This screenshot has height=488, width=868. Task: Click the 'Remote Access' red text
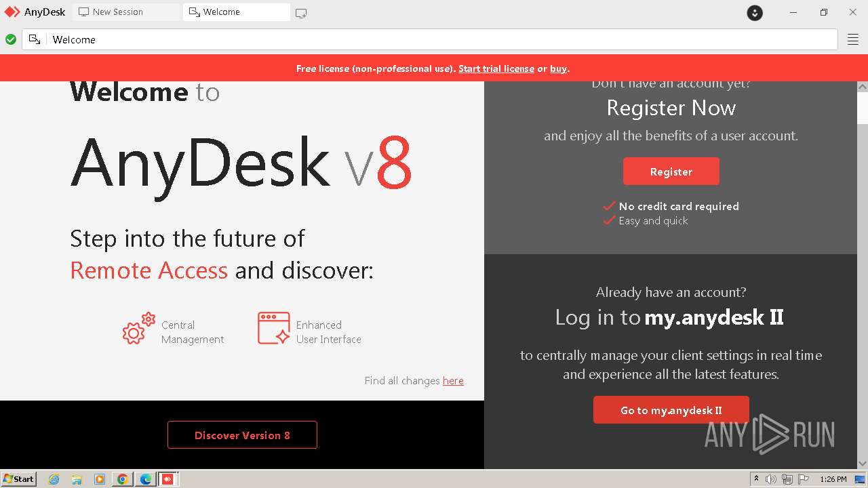[x=149, y=270]
